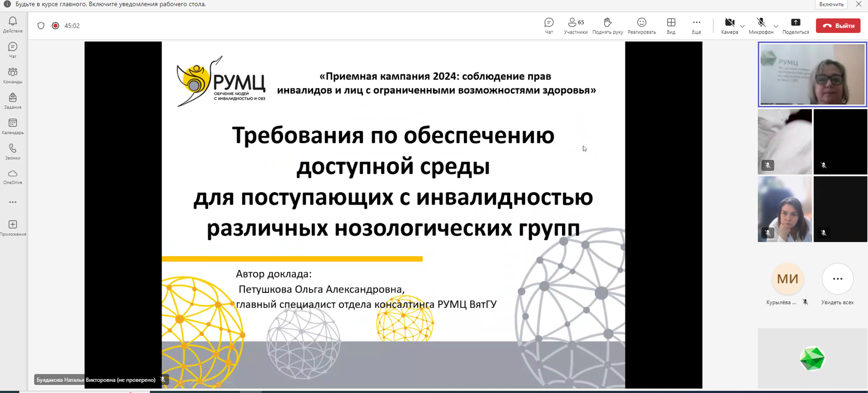Turn on the camera

(729, 24)
